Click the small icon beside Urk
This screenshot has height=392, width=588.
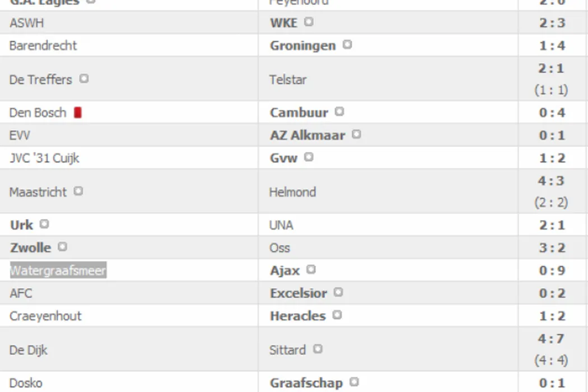pyautogui.click(x=44, y=225)
